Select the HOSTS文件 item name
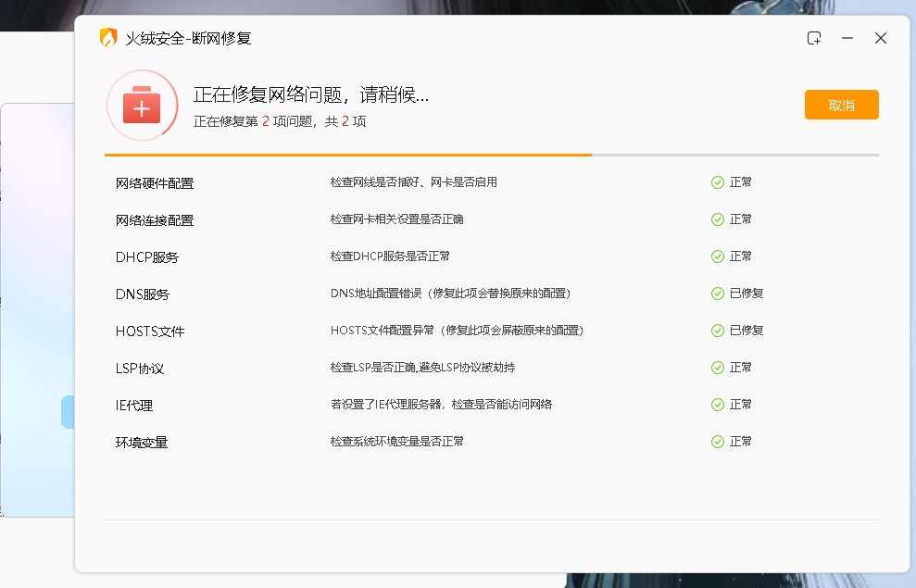Image resolution: width=916 pixels, height=588 pixels. pyautogui.click(x=150, y=332)
